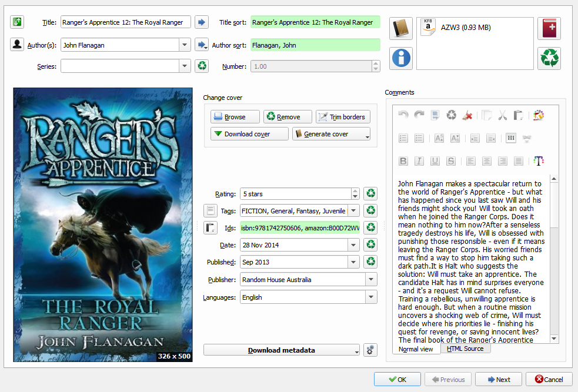Image resolution: width=578 pixels, height=392 pixels.
Task: Open the manage authors editor icon
Action: (x=17, y=45)
